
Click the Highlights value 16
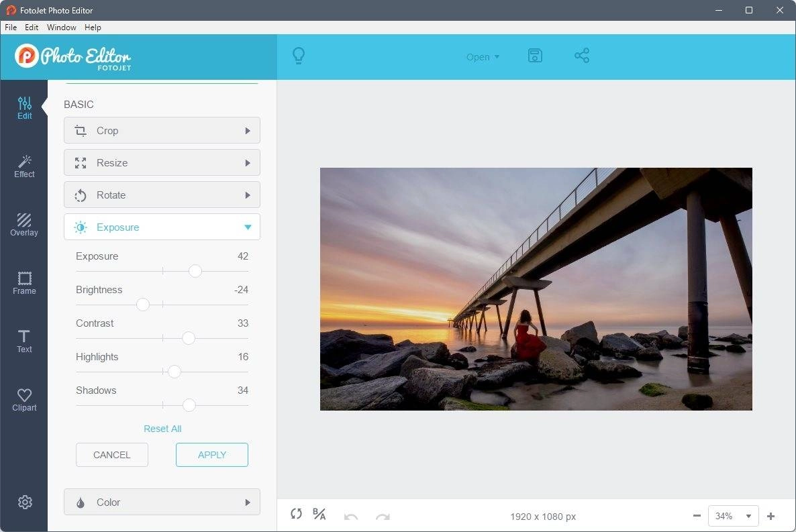click(243, 357)
